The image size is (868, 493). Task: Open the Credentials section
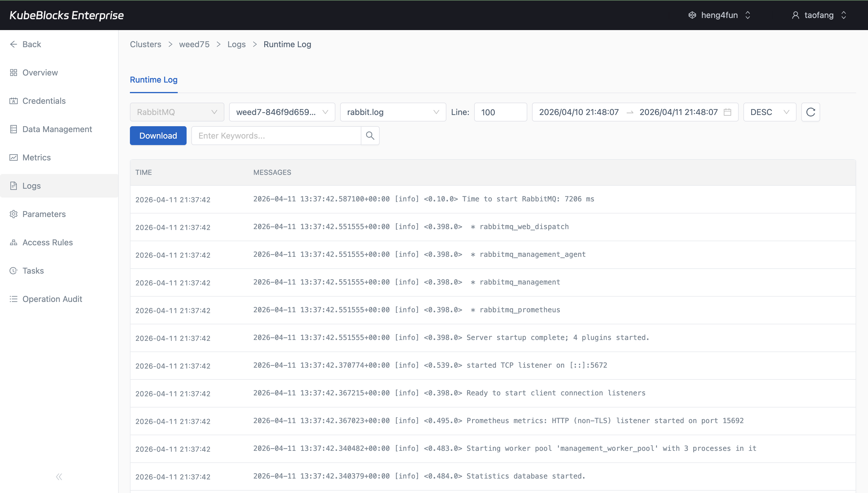pos(44,101)
